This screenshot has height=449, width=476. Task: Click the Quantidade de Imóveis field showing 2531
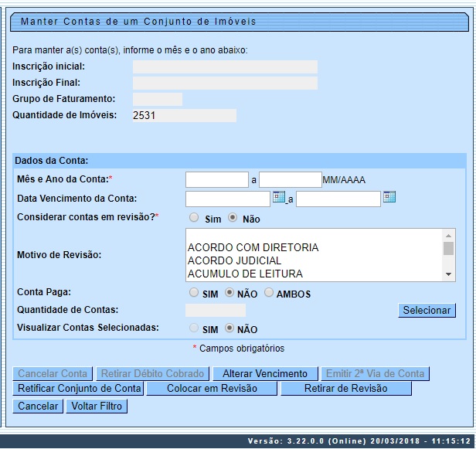(185, 115)
